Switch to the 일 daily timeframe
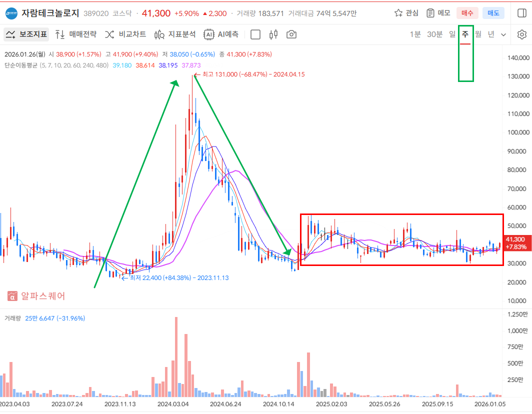The width and height of the screenshot is (532, 414). coord(452,34)
